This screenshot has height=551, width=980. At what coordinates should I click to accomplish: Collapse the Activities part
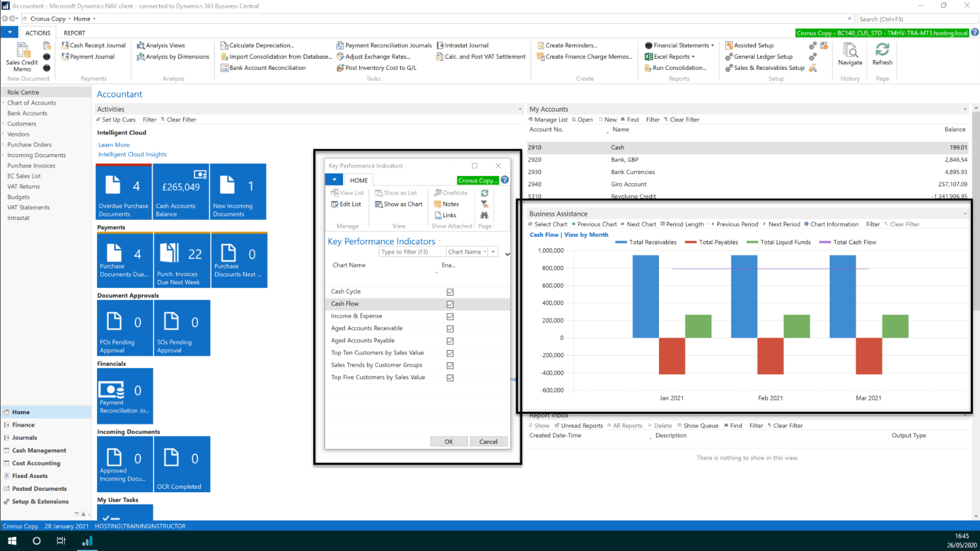point(520,109)
